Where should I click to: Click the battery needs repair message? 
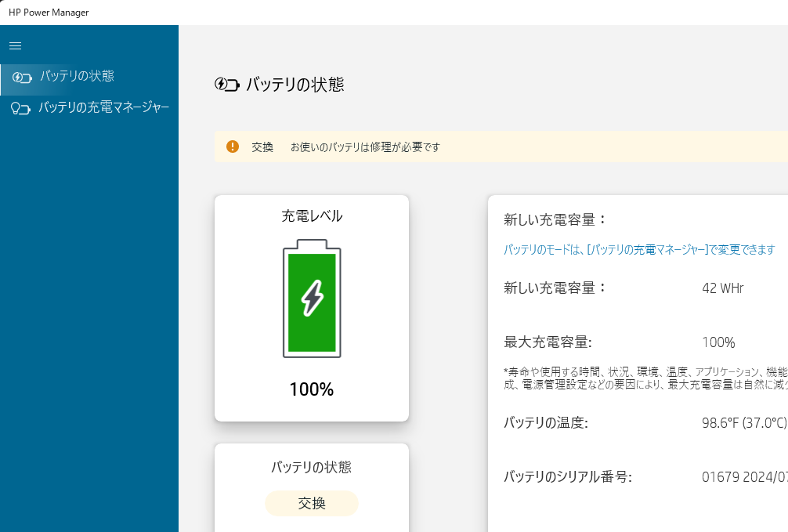[365, 147]
